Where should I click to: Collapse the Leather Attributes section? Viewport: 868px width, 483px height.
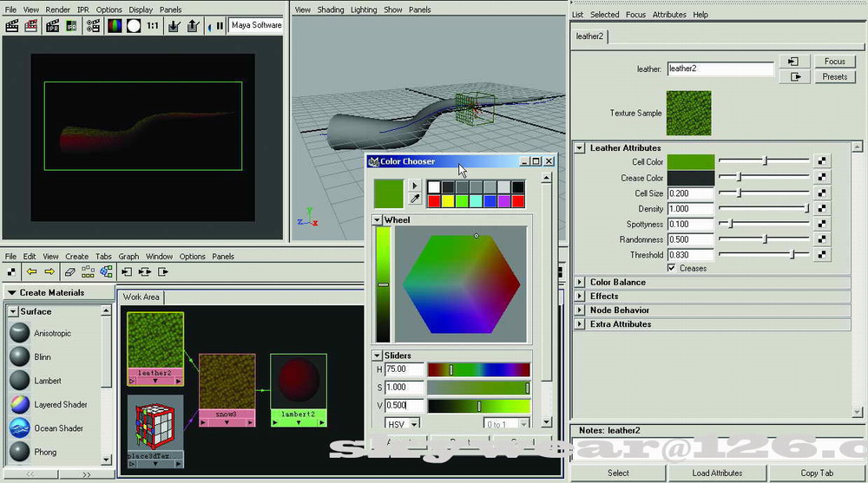click(x=579, y=147)
